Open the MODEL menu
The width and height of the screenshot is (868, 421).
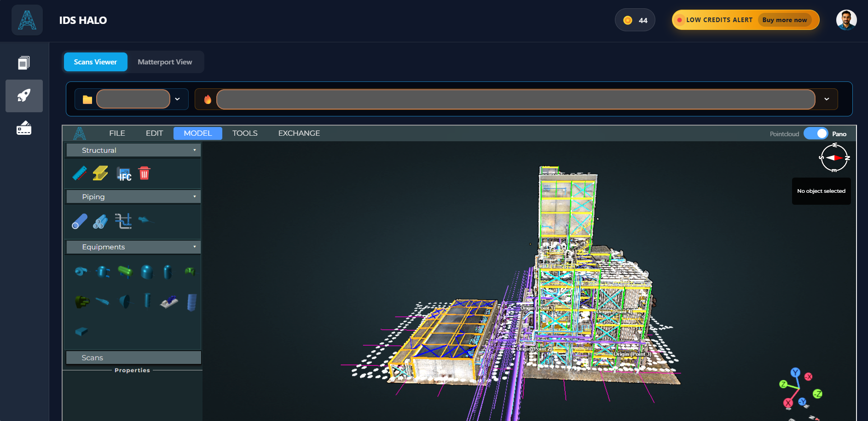click(x=198, y=133)
